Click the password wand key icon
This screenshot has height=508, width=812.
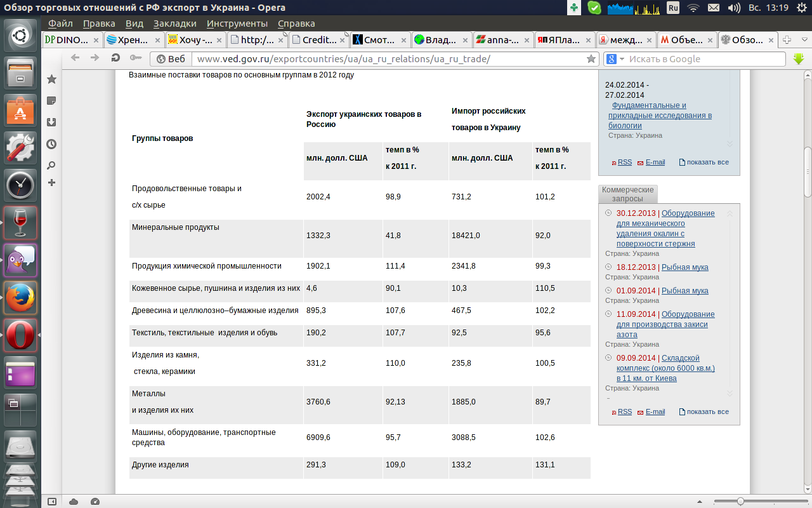pyautogui.click(x=135, y=58)
